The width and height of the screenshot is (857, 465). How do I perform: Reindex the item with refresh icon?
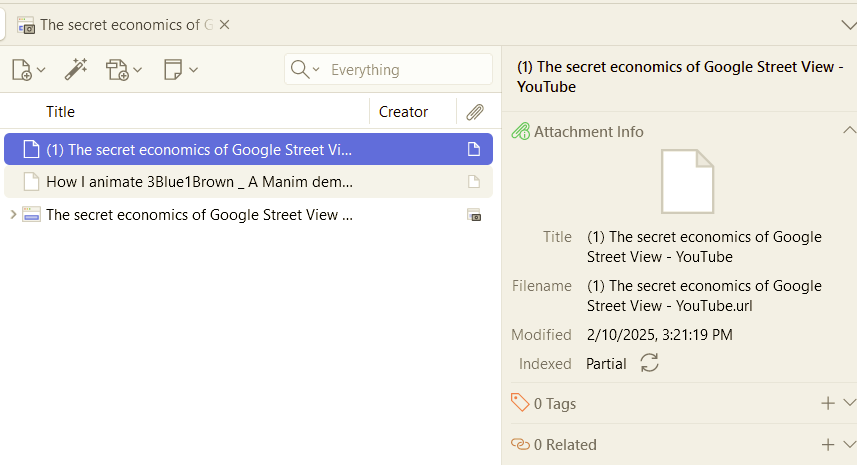pos(649,363)
